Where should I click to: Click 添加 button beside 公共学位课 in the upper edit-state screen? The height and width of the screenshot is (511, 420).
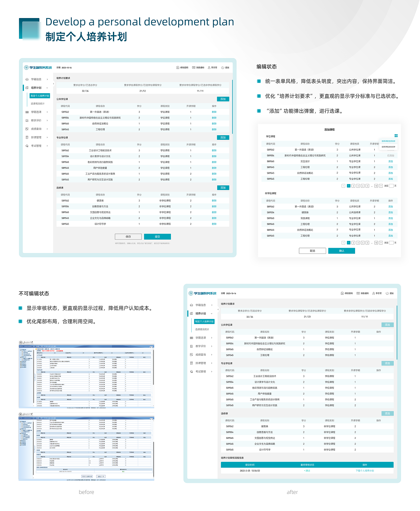coord(223,99)
